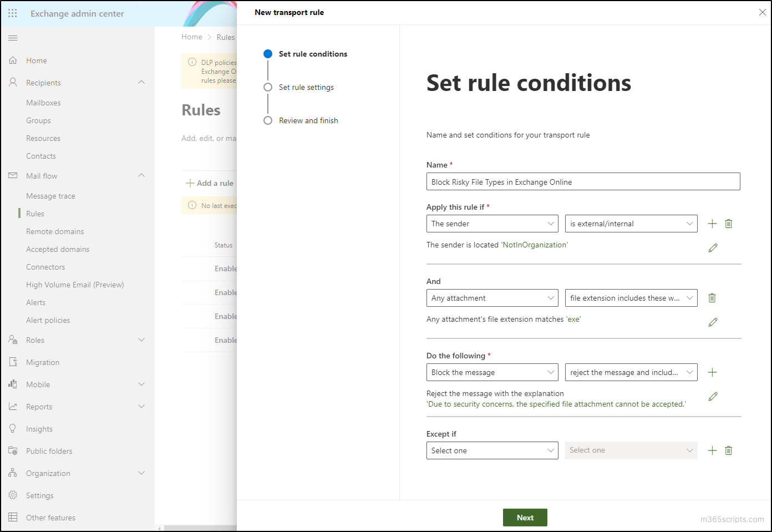Open the 'Block the message' action dropdown
Viewport: 772px width, 532px height.
[492, 372]
